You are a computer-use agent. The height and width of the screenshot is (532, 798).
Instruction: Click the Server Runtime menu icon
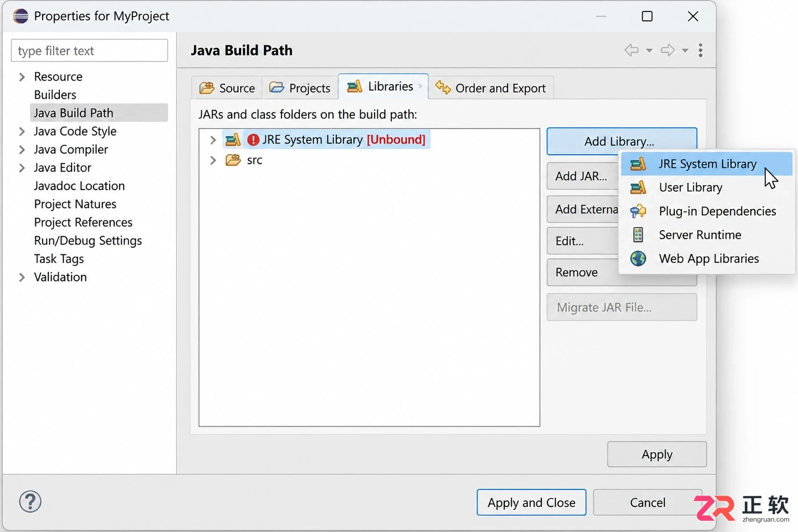(x=638, y=235)
